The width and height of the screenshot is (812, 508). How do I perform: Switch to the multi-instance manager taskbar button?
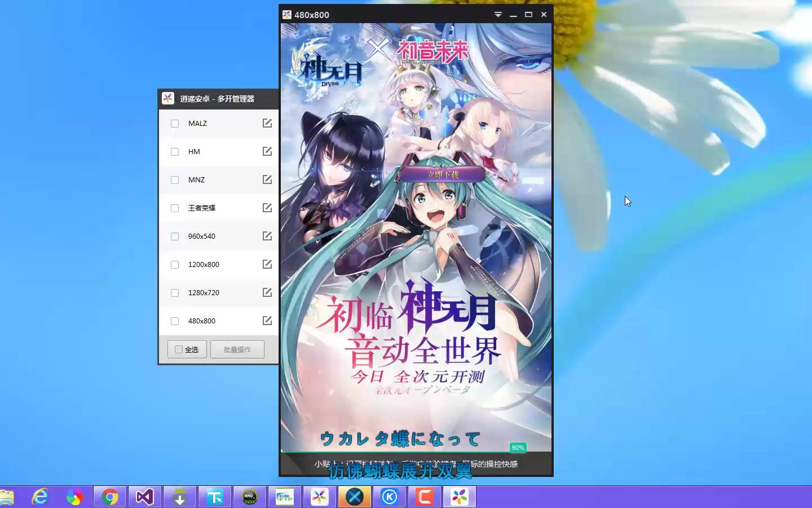click(320, 497)
